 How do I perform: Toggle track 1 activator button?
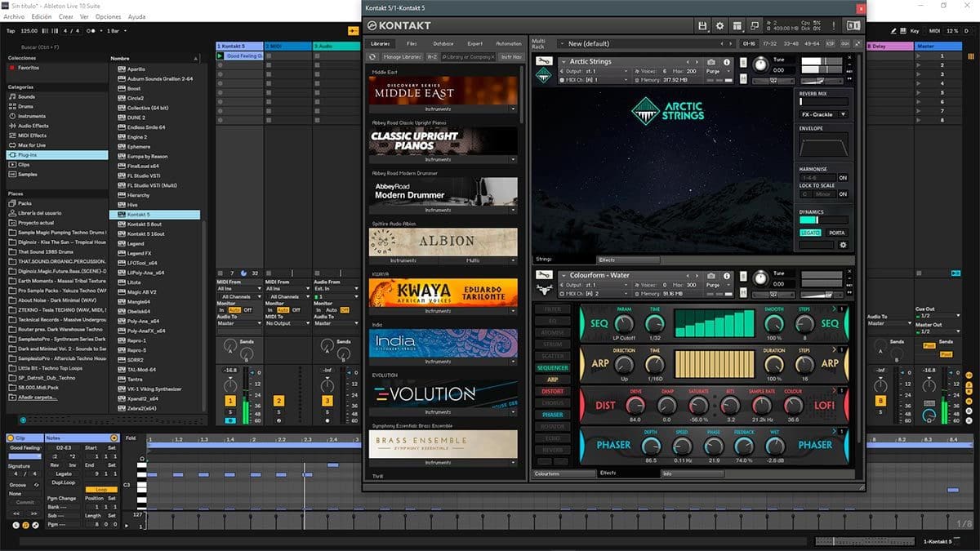[229, 401]
